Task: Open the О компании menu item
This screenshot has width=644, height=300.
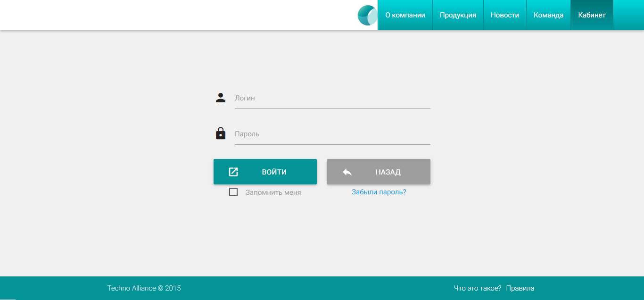Action: pyautogui.click(x=405, y=15)
